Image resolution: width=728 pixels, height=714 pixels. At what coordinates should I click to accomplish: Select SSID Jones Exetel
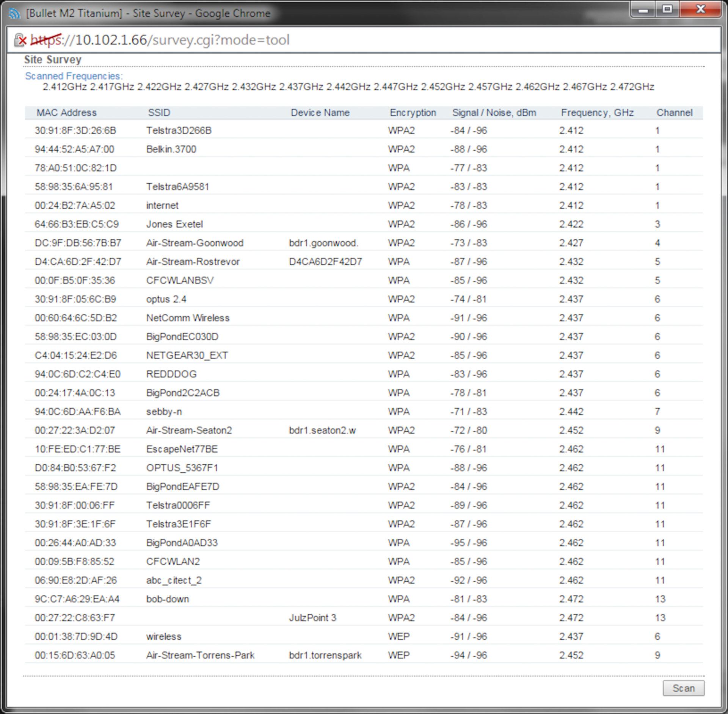(174, 224)
